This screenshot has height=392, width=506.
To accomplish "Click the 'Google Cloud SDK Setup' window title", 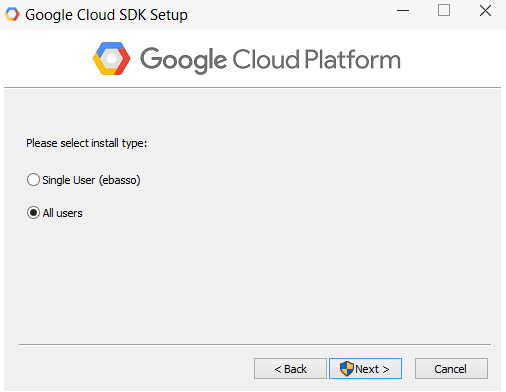I will [106, 15].
